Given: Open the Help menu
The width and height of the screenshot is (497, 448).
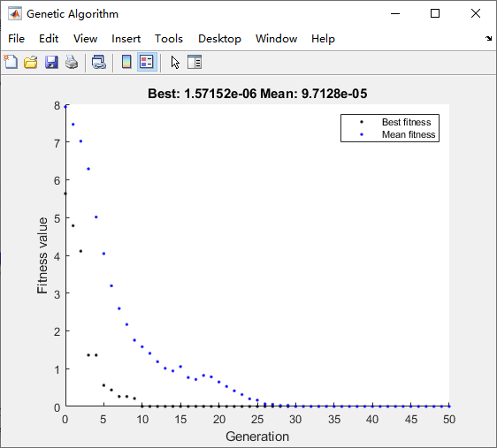Looking at the screenshot, I should point(323,39).
